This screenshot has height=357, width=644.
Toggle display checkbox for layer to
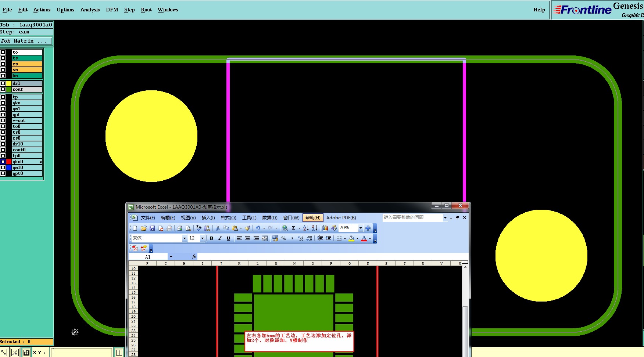(3, 52)
